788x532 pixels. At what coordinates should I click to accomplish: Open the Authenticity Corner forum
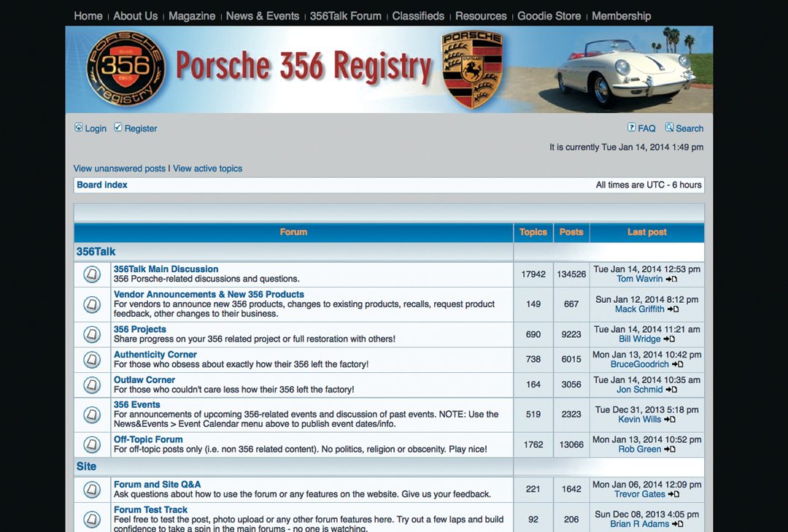pos(155,355)
